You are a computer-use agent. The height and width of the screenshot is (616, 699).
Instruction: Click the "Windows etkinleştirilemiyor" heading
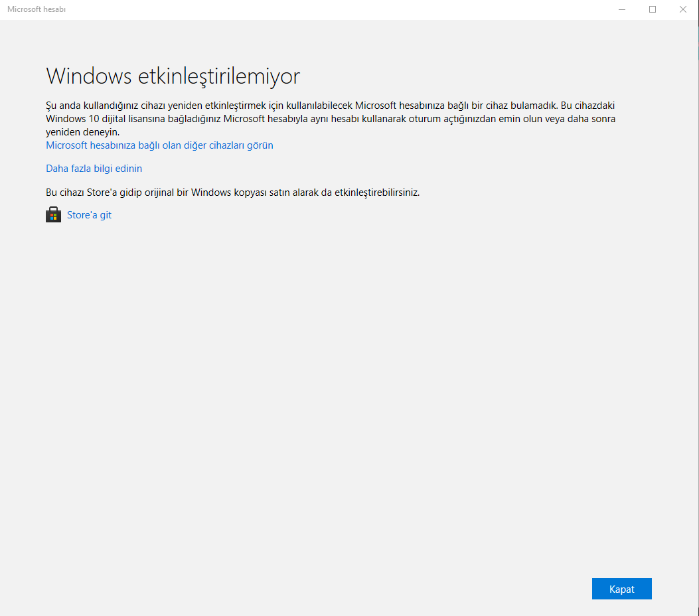pos(173,76)
